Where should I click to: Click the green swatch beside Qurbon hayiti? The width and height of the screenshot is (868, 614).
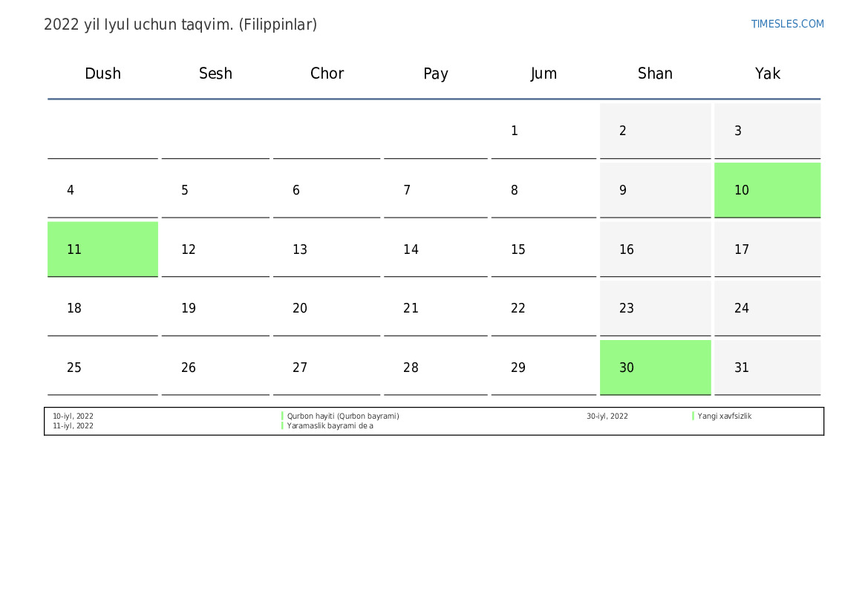[282, 417]
